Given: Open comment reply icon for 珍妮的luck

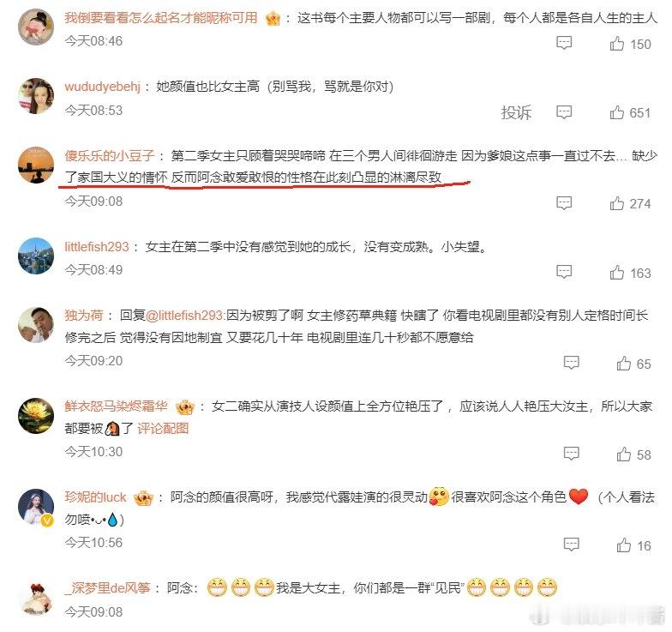Looking at the screenshot, I should (571, 544).
